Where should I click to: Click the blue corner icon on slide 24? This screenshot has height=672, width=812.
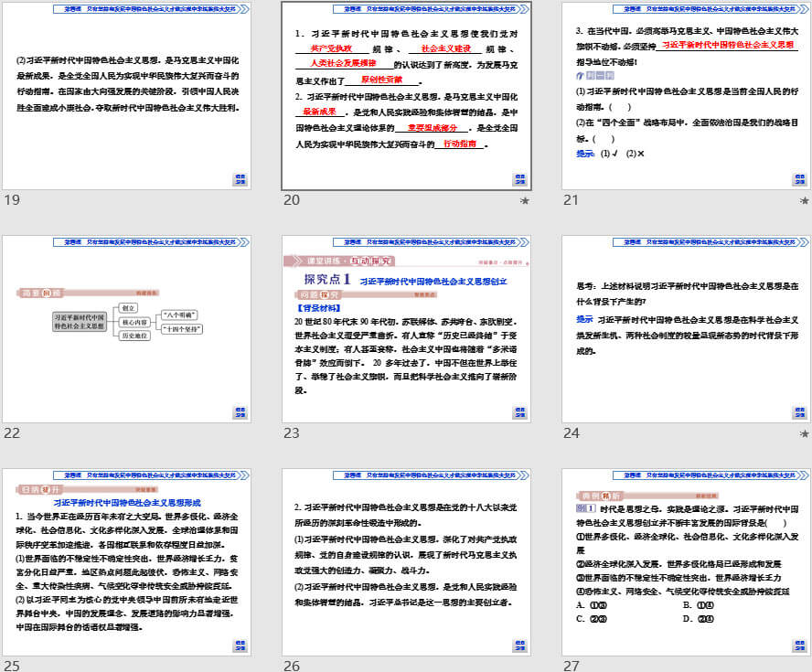click(x=799, y=412)
